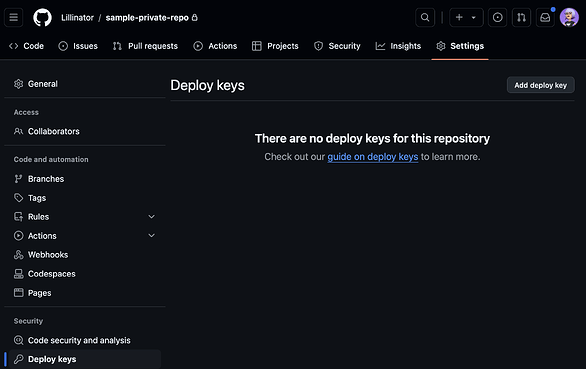Switch to the Pull requests tab
Viewport: 586px width, 369px height.
145,46
